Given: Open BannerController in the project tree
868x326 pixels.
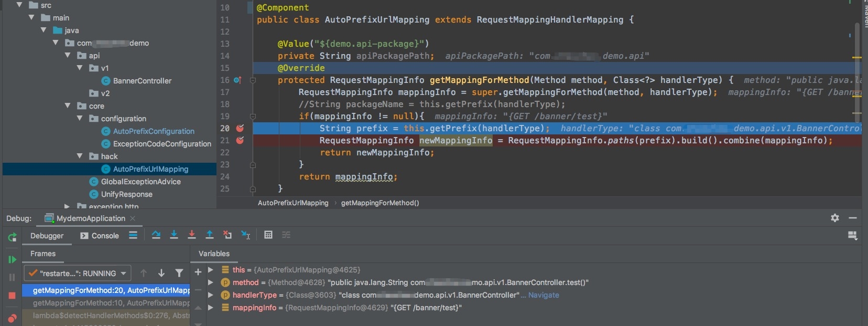Looking at the screenshot, I should (142, 81).
